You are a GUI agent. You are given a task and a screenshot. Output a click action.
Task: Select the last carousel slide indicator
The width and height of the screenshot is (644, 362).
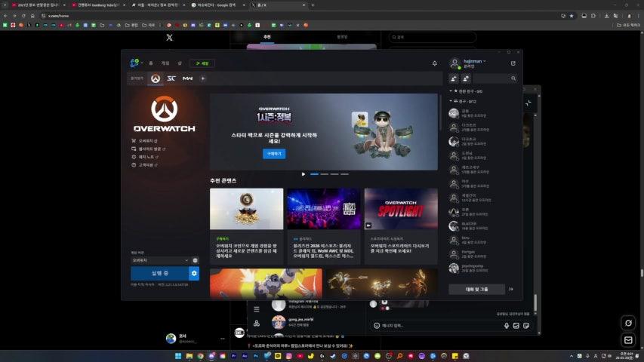click(344, 174)
